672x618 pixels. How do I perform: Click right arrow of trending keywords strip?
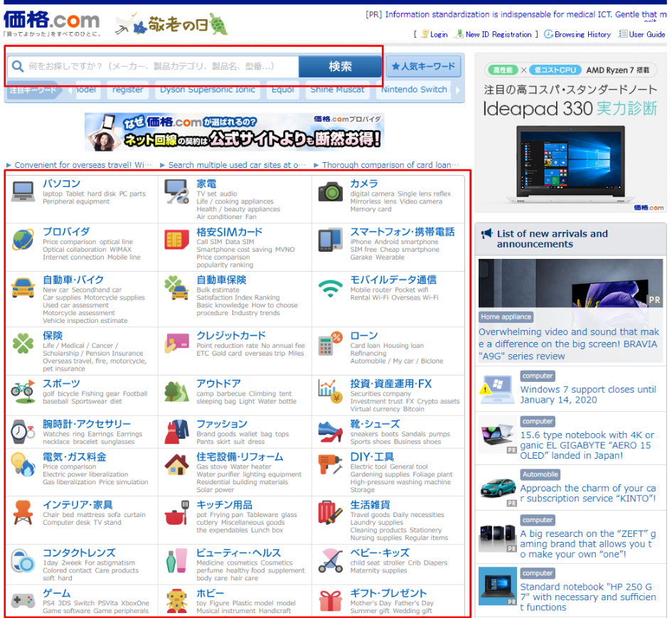(x=457, y=90)
